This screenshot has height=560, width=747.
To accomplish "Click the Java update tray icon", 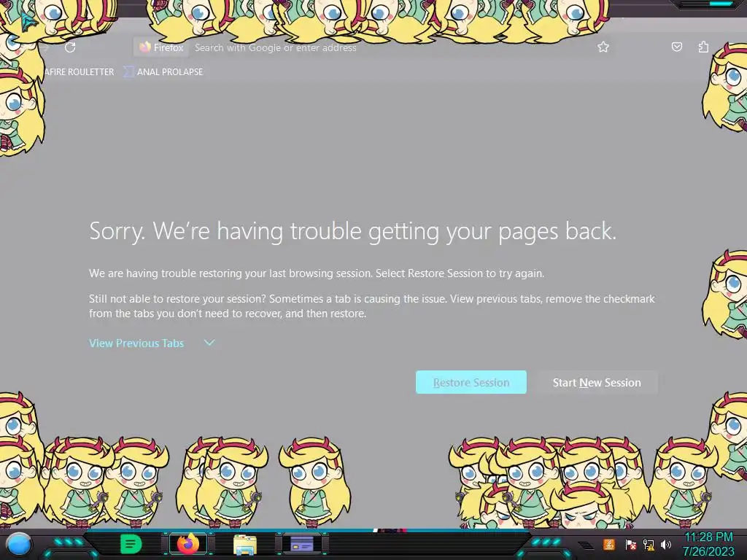I will point(609,544).
